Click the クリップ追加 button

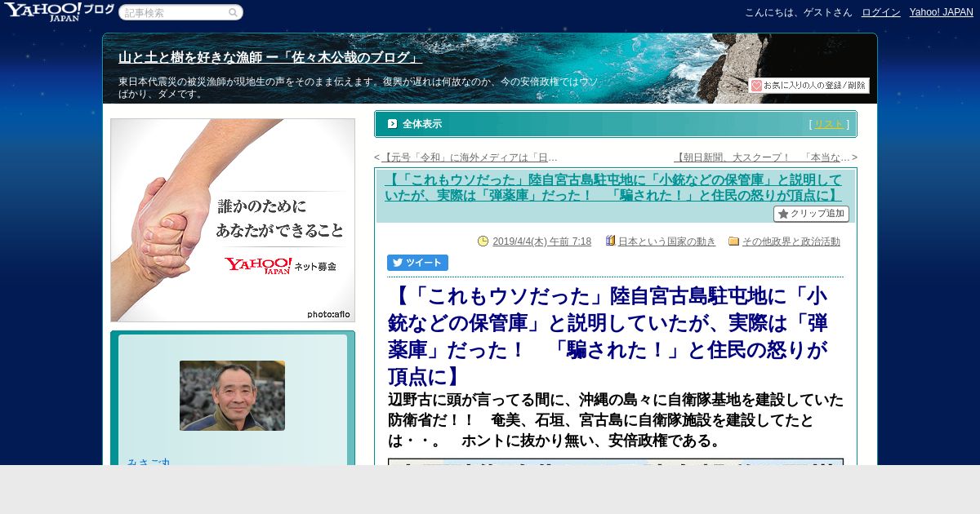pyautogui.click(x=811, y=214)
